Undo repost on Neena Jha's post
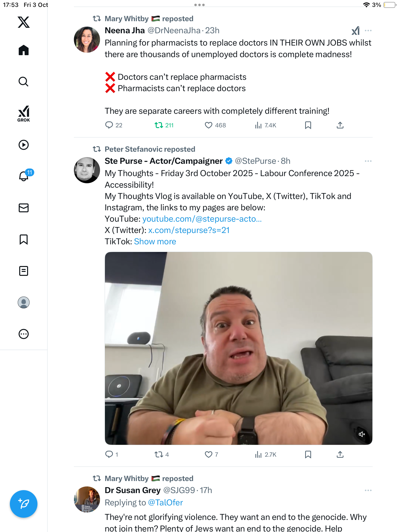The width and height of the screenshot is (399, 532). (x=159, y=125)
